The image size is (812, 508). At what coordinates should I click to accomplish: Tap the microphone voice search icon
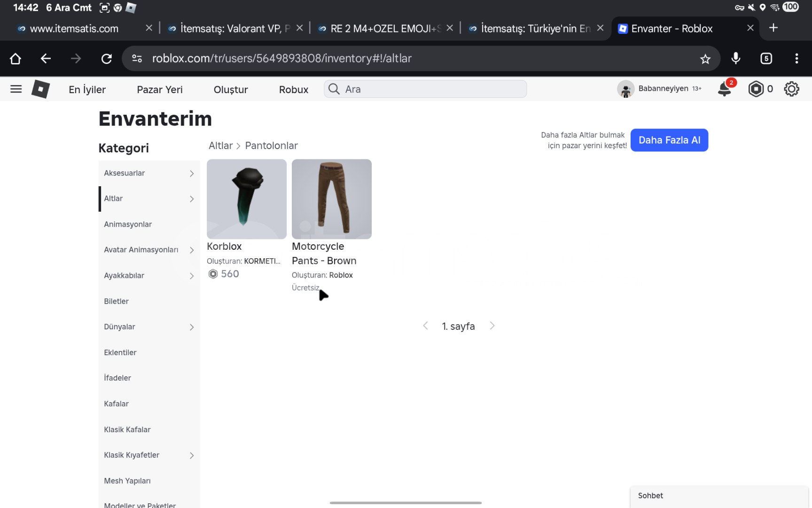(x=736, y=58)
